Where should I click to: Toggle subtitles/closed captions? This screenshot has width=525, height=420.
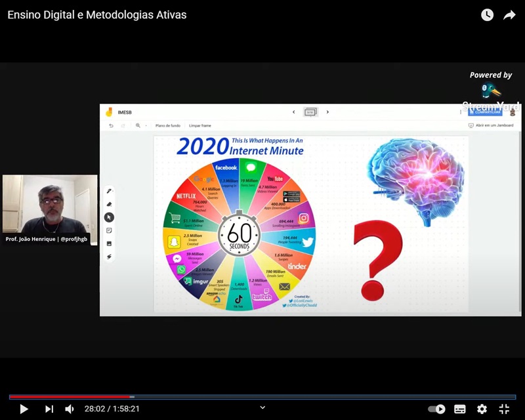coord(460,409)
